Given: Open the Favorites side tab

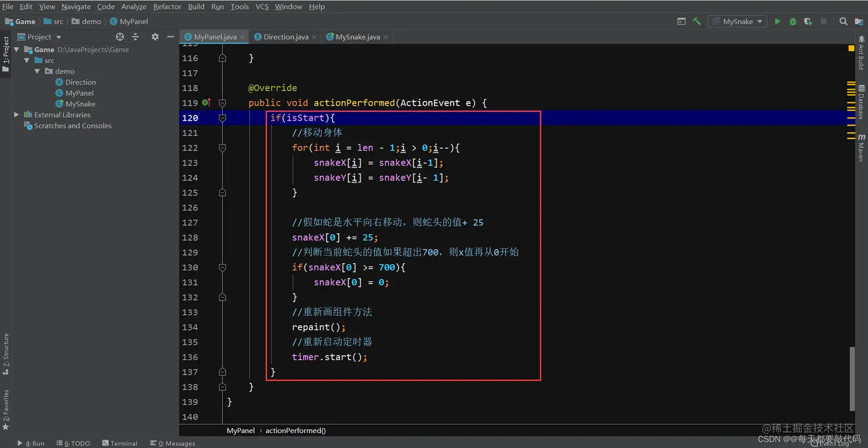Looking at the screenshot, I should [x=6, y=410].
